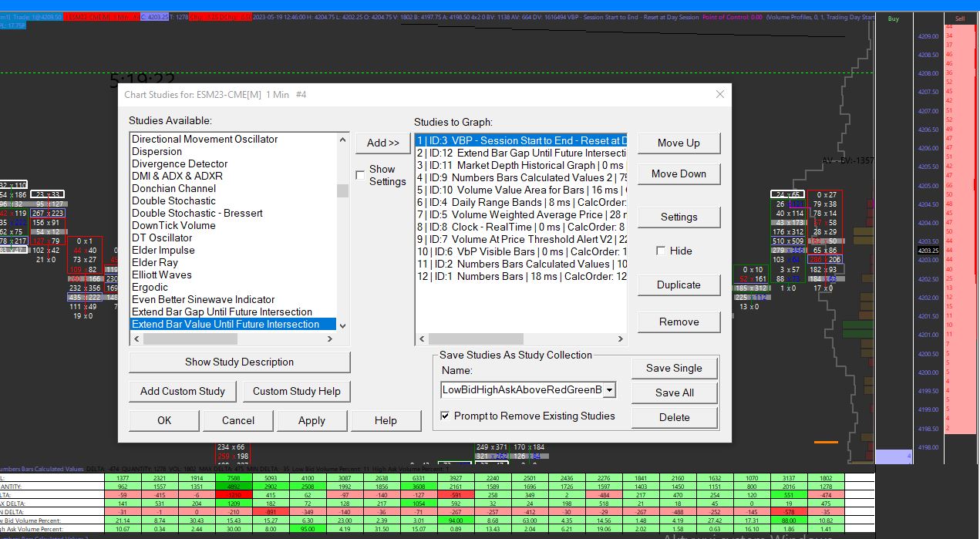Choose the DT Oscillator study
Image resolution: width=980 pixels, height=539 pixels.
[x=234, y=237]
